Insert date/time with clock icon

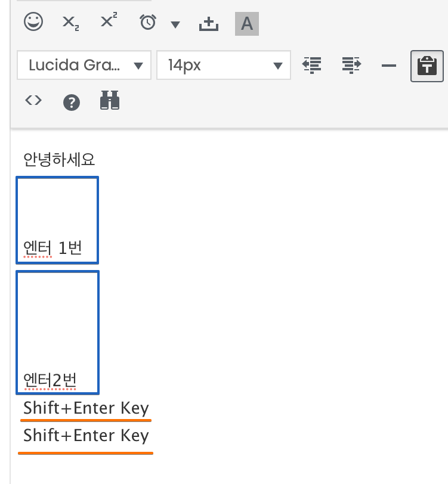[x=148, y=22]
